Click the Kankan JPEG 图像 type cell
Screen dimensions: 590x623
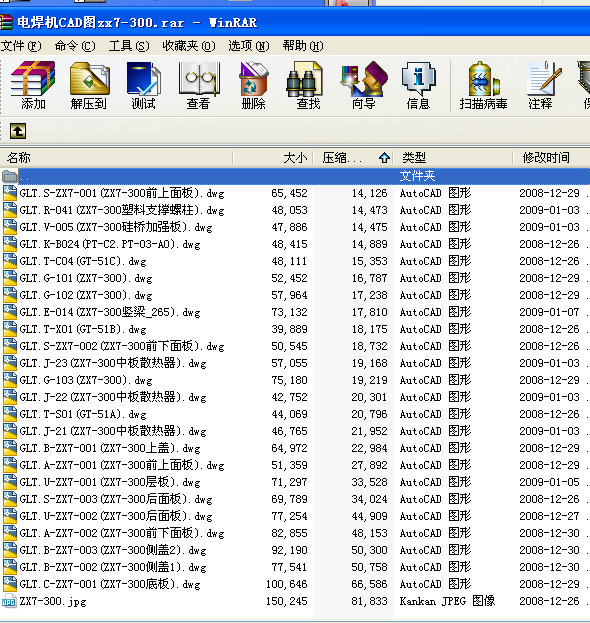[447, 601]
